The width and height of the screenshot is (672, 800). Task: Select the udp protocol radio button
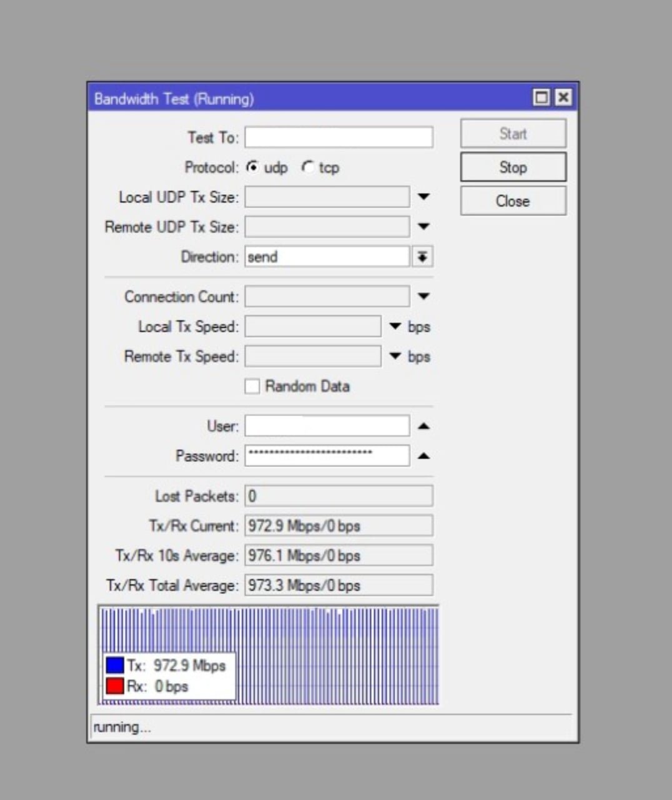tap(252, 167)
